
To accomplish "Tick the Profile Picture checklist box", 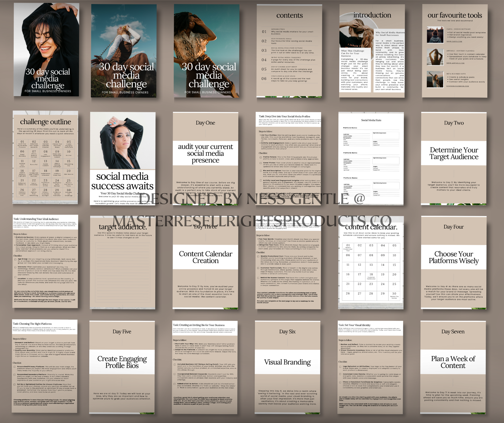I will (261, 157).
